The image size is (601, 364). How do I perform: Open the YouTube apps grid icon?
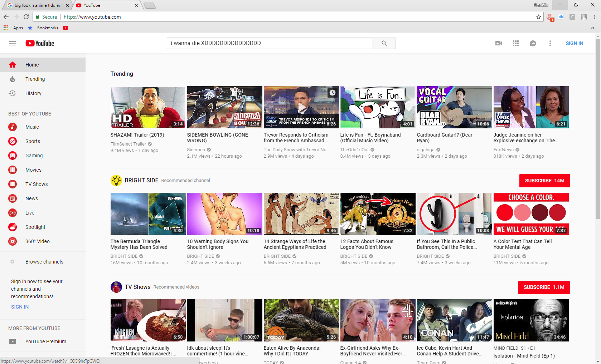pyautogui.click(x=516, y=43)
